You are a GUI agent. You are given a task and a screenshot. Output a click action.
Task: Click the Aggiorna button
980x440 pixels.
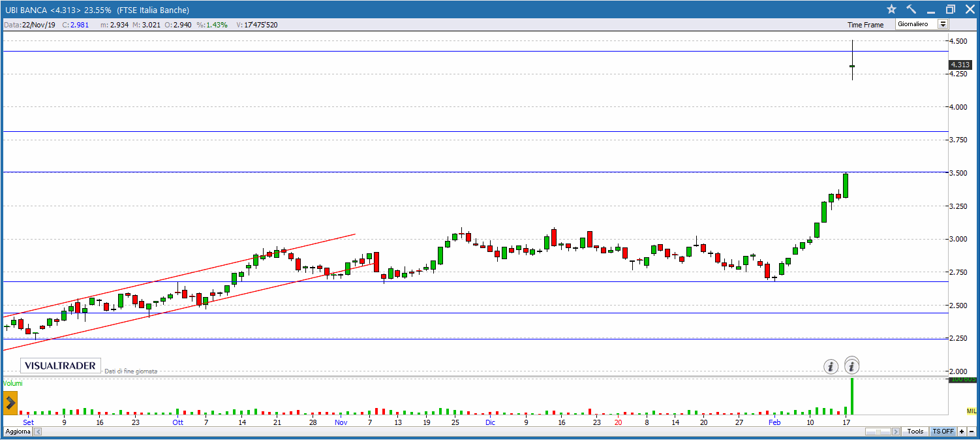pyautogui.click(x=17, y=432)
